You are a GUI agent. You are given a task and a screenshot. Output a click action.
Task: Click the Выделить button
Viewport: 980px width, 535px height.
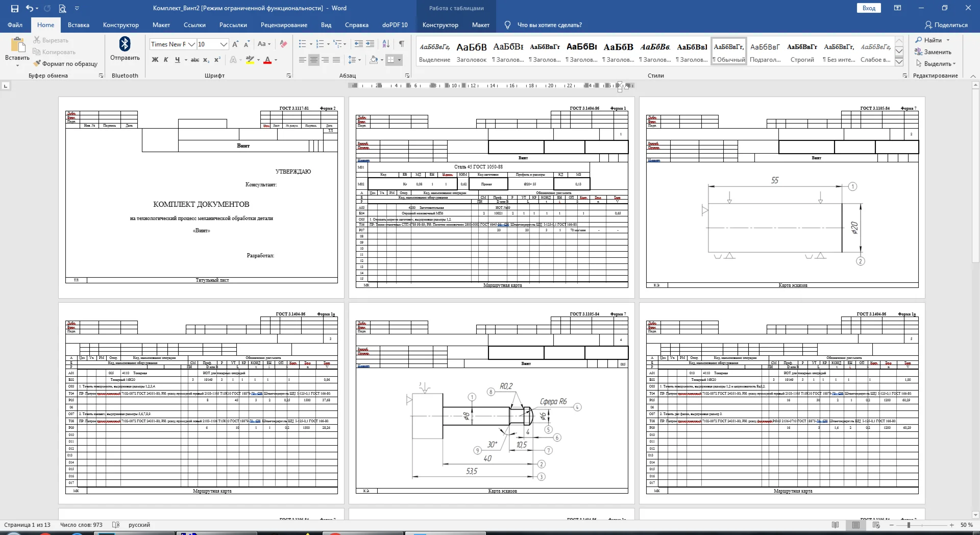935,64
